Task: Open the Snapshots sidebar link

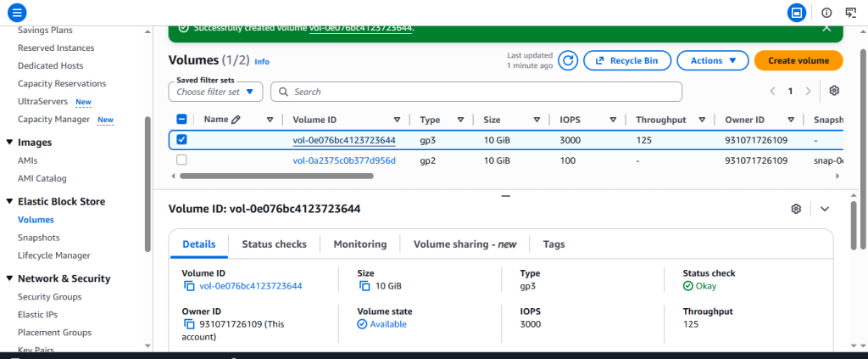Action: coord(39,238)
